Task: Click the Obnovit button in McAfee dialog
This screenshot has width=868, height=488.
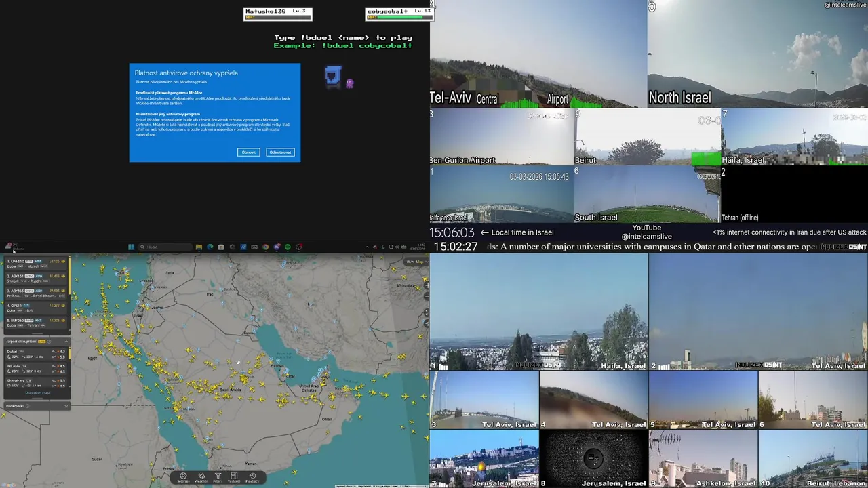Action: click(x=249, y=152)
